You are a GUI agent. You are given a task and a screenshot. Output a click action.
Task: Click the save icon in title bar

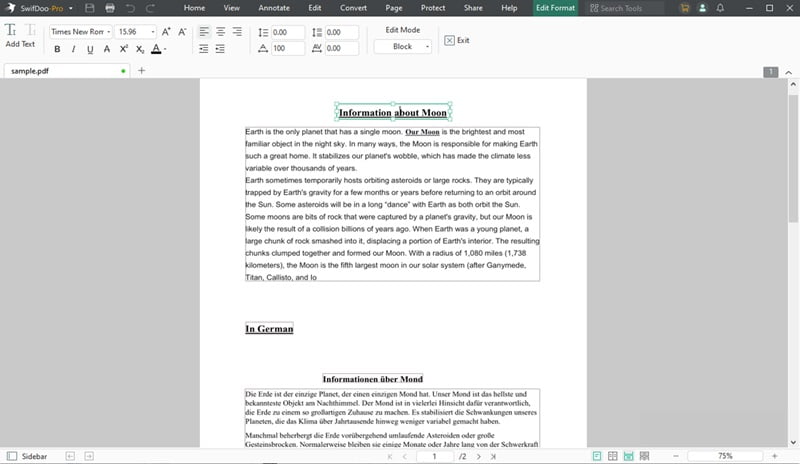[90, 8]
